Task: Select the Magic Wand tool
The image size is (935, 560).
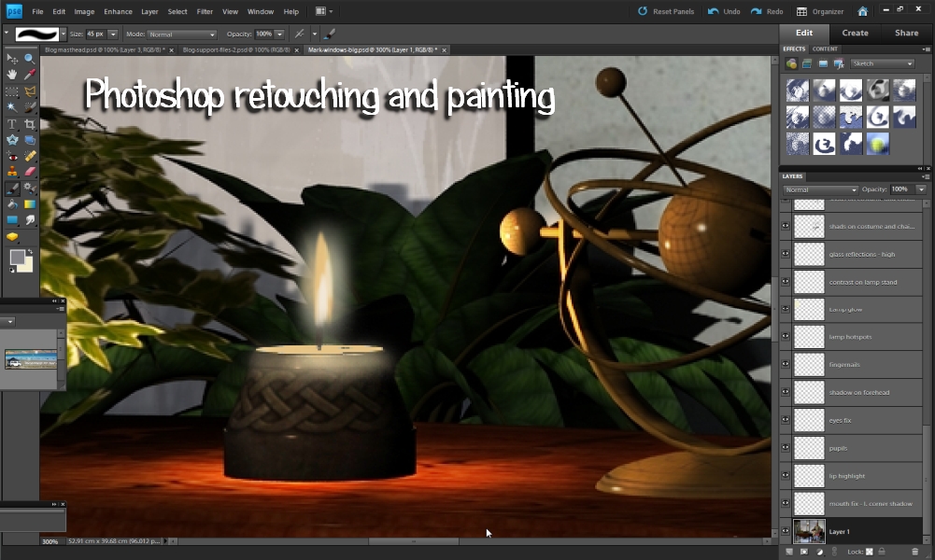Action: 12,107
